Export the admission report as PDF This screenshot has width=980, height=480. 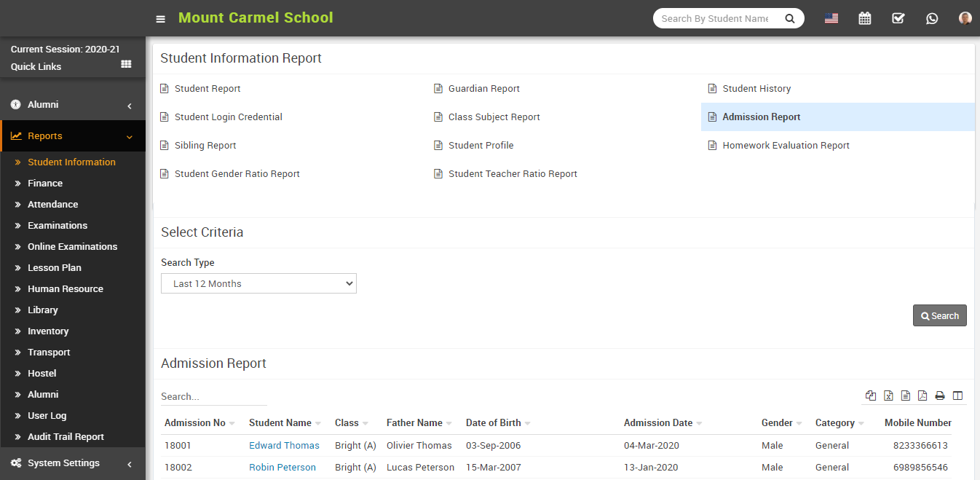[x=922, y=396]
